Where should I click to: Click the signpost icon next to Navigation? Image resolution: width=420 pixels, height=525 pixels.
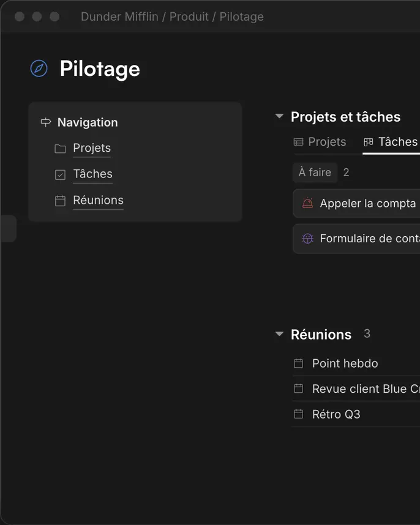46,122
